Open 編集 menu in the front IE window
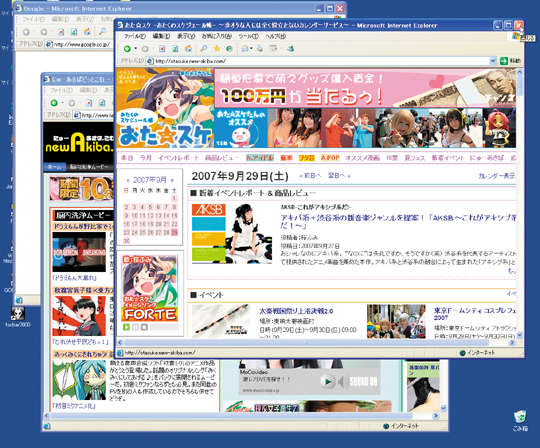The width and height of the screenshot is (540, 448). pyautogui.click(x=161, y=36)
